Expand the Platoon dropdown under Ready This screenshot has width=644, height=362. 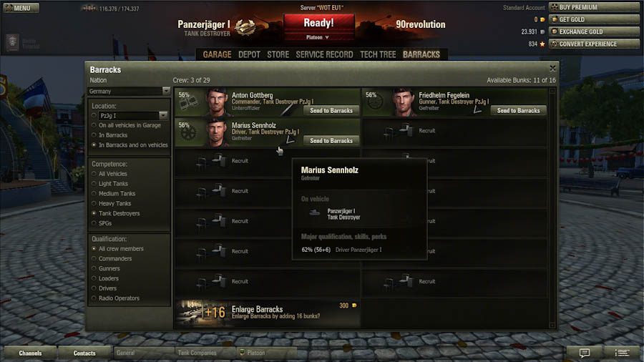[x=318, y=37]
